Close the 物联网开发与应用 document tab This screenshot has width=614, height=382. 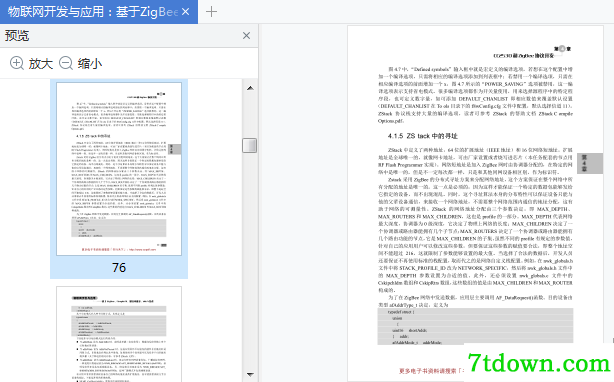pos(186,12)
